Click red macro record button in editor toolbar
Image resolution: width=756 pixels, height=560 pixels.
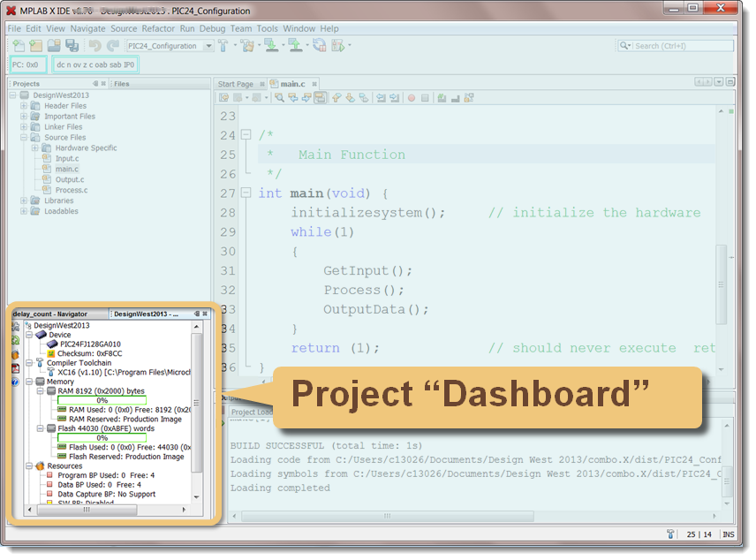click(x=412, y=98)
